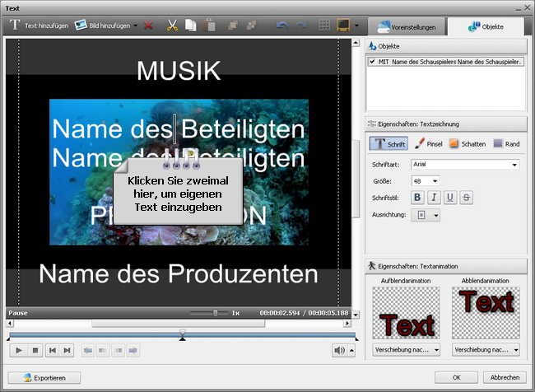Viewport: 535px width, 392px height.
Task: Switch to the Voreinstellungen tab
Action: (x=407, y=27)
